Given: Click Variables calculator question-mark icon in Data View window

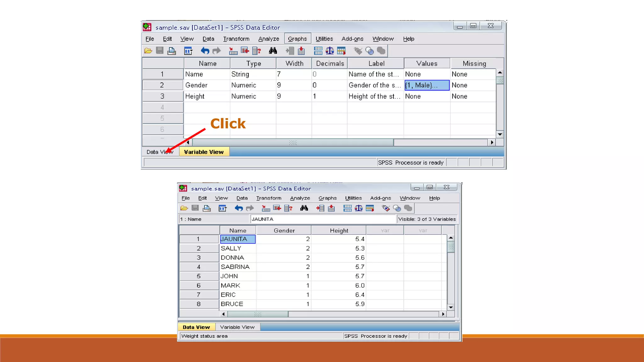Looking at the screenshot, I should (x=288, y=208).
